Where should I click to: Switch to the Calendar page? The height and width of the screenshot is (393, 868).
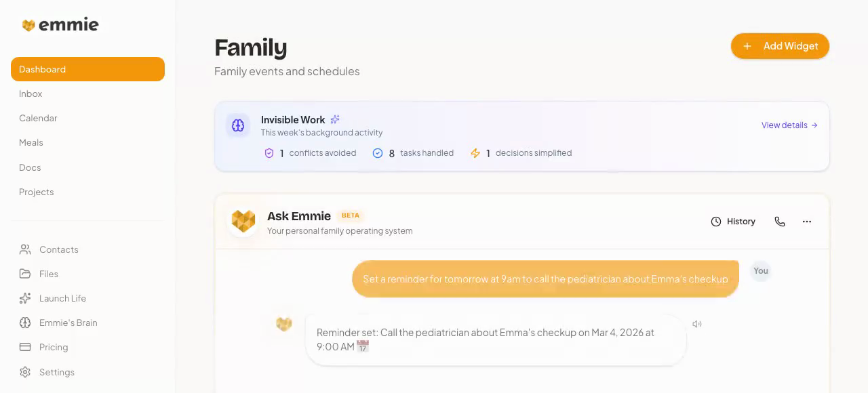coord(38,118)
